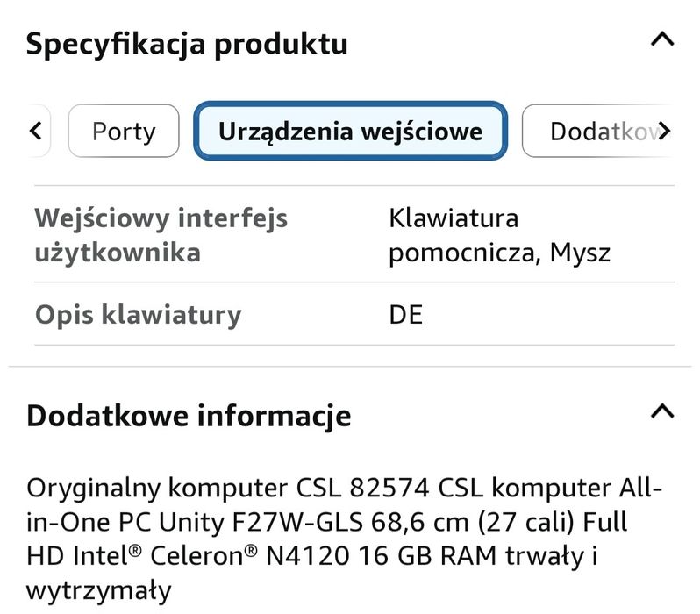Click the Klawiatura pomocnicza, Mysz value

(498, 235)
